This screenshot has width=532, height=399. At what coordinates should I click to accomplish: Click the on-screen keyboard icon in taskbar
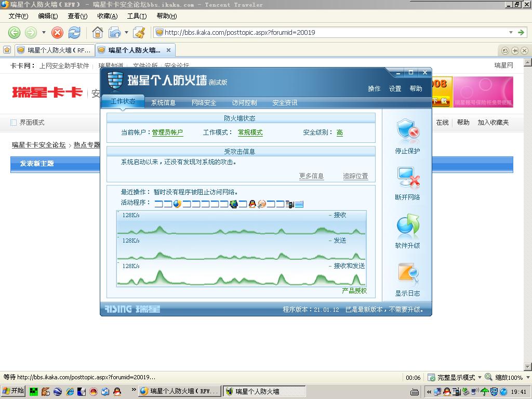(414, 392)
